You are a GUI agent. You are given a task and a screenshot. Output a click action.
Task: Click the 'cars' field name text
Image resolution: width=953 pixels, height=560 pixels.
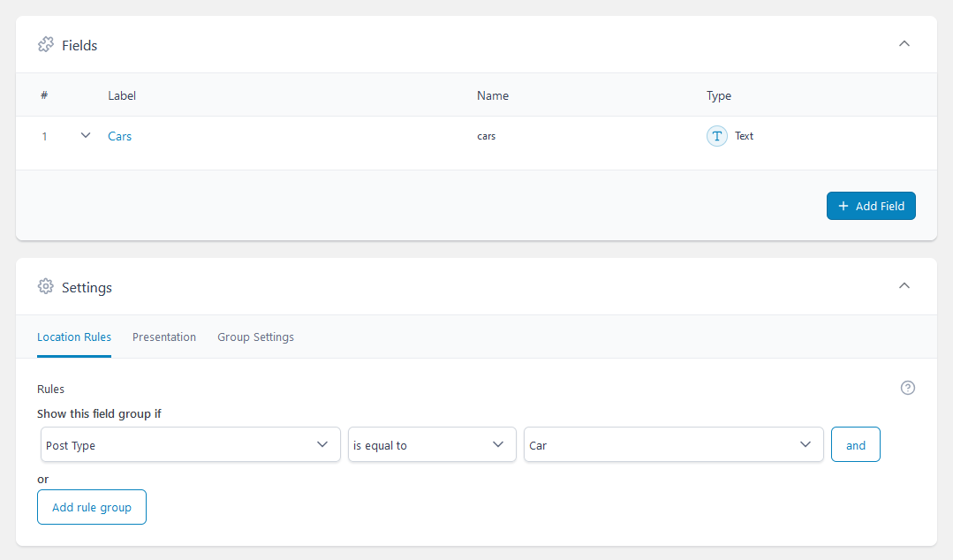[486, 137]
